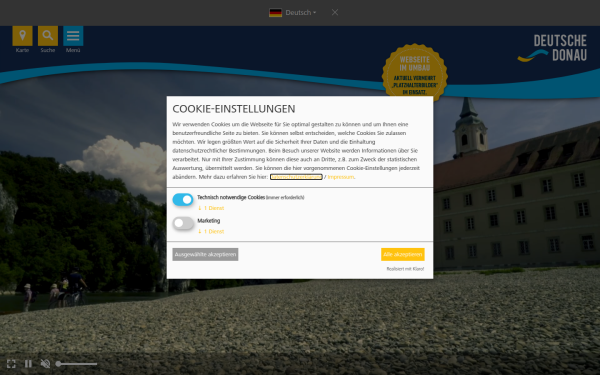Close the language bar with X
The image size is (600, 375).
[x=335, y=13]
